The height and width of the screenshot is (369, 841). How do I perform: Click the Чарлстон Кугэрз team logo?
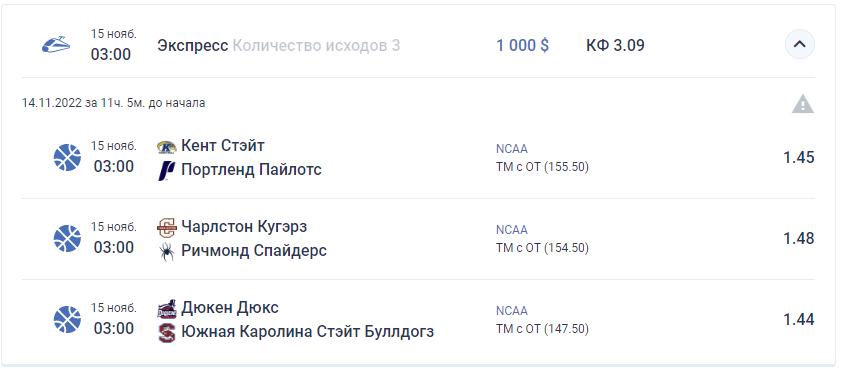point(167,228)
